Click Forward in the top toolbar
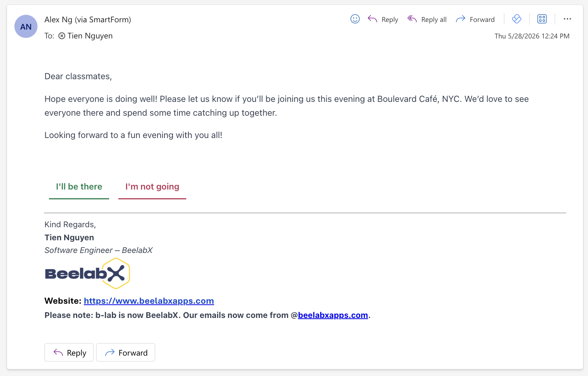Screen dimensions: 588x376 click(x=475, y=19)
